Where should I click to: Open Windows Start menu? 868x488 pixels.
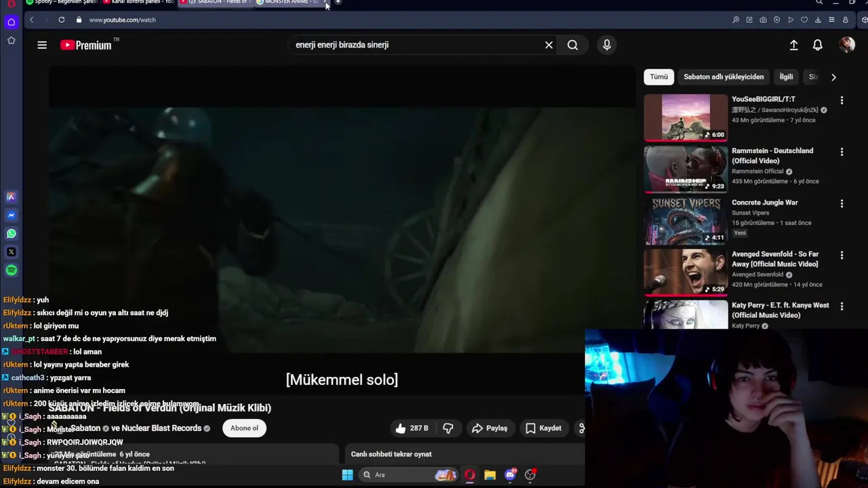(x=347, y=474)
